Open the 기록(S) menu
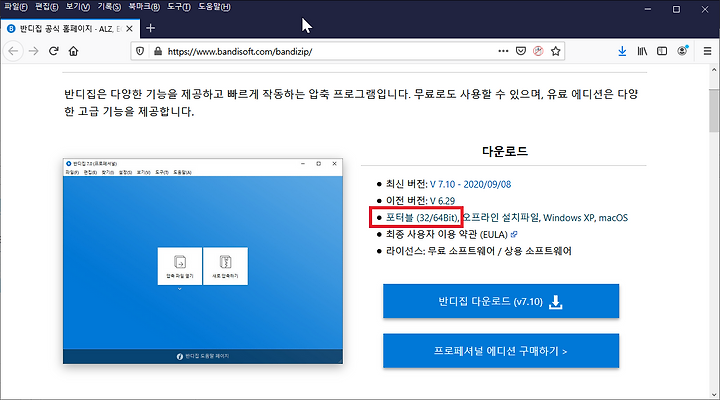Screen dimensions: 720x400 coord(109,7)
